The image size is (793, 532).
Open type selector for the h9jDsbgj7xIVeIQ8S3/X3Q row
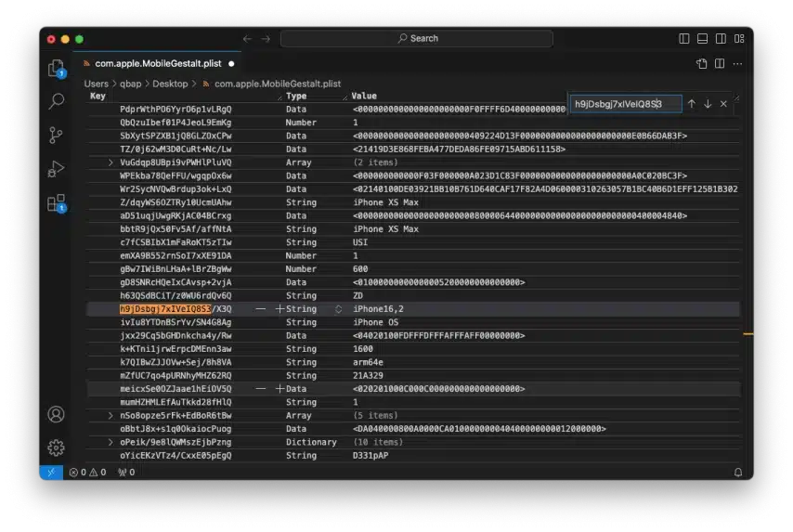338,309
